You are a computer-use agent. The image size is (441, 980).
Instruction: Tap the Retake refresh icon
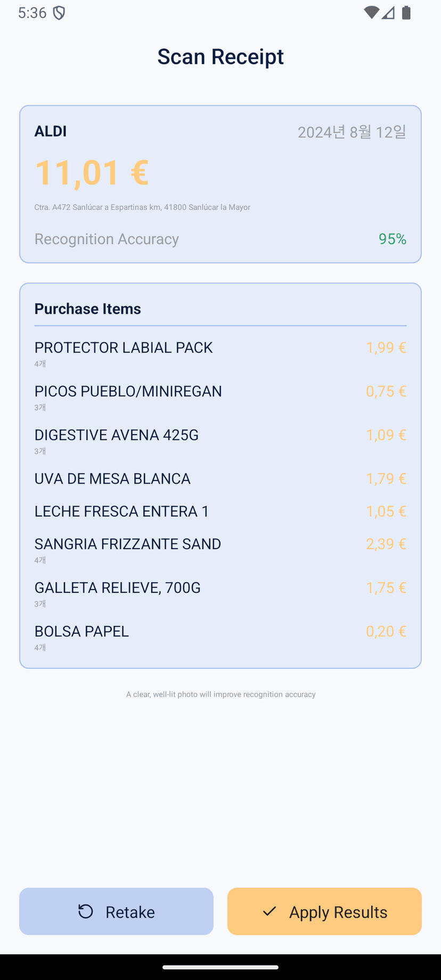86,911
